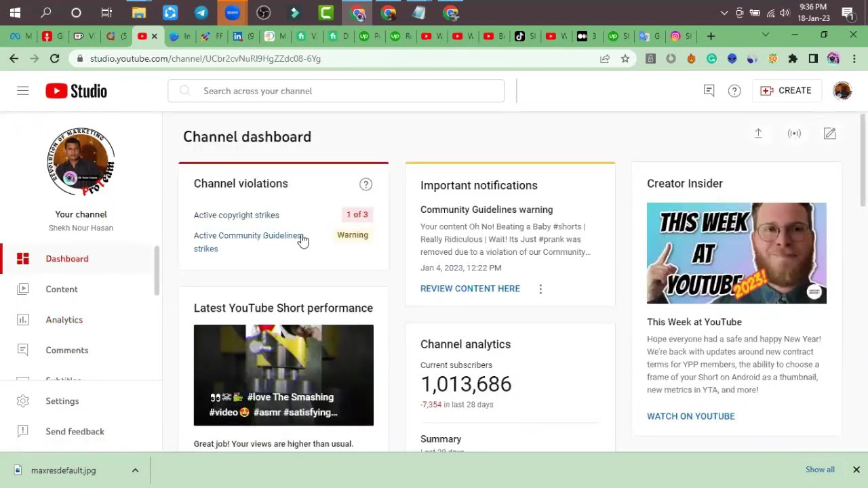The width and height of the screenshot is (868, 488).
Task: Click the CREATE button
Action: [787, 91]
